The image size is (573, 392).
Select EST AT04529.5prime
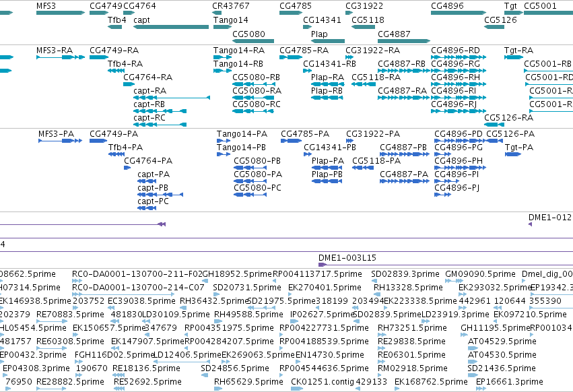tap(473, 348)
